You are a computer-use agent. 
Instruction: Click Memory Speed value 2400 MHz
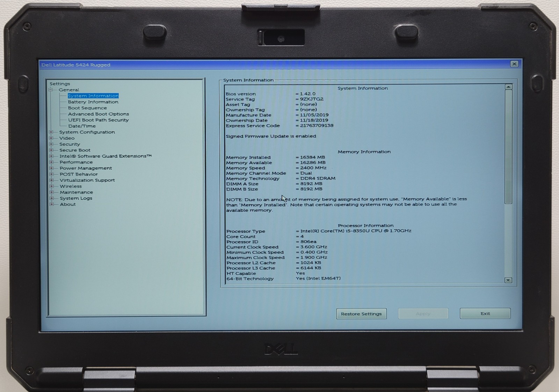click(x=313, y=168)
